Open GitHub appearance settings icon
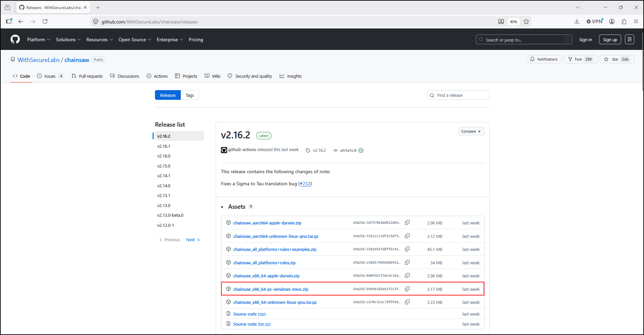Viewport: 644px width, 335px height. (630, 40)
